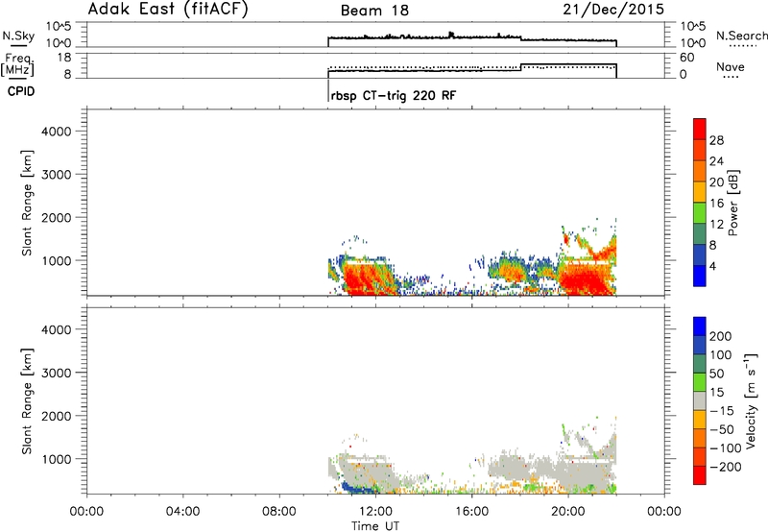
Task: Click the date '21/Dec/2015'
Action: (x=613, y=10)
